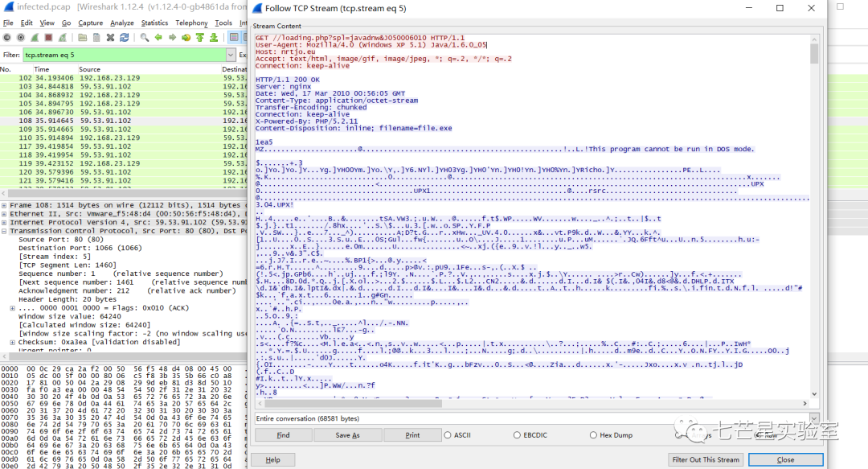The image size is (868, 469).
Task: Open the Capture menu
Action: (90, 23)
